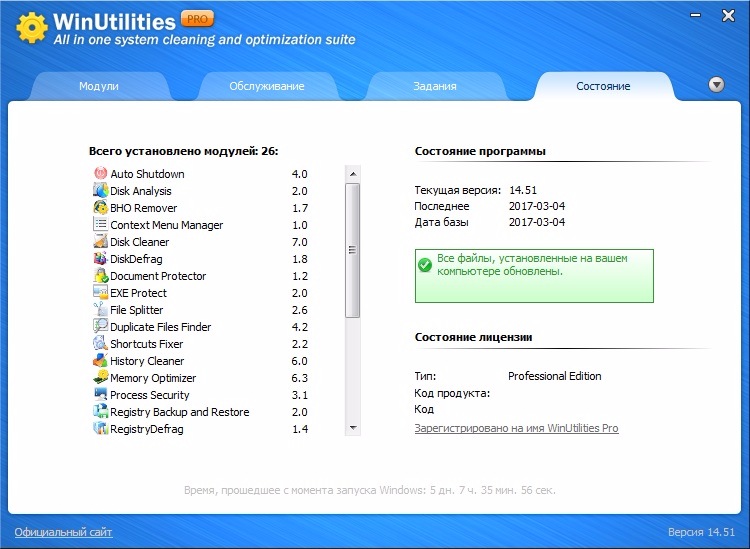This screenshot has width=750, height=549.
Task: Click the Duplicate Files Finder icon
Action: 100,326
